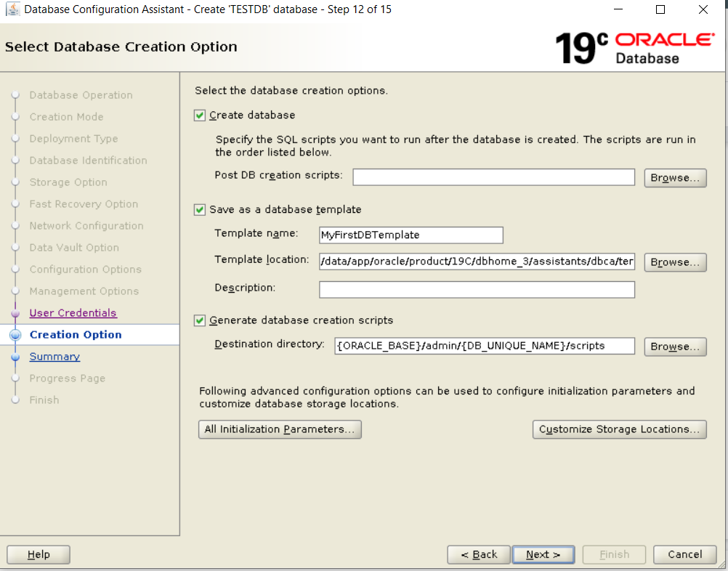
Task: Click the Progress Page step label
Action: click(68, 378)
